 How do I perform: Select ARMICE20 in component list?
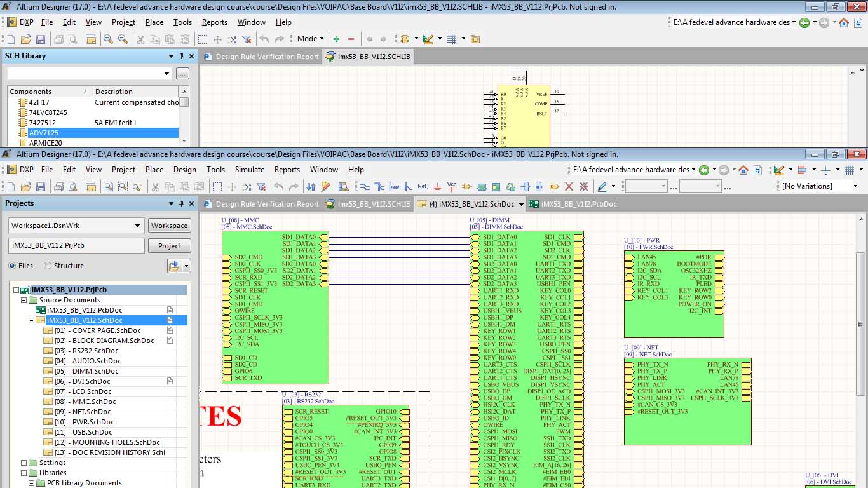(x=46, y=143)
